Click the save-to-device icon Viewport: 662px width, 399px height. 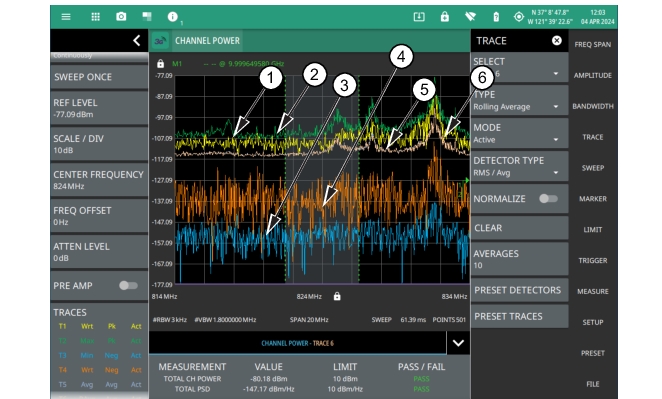coord(419,16)
